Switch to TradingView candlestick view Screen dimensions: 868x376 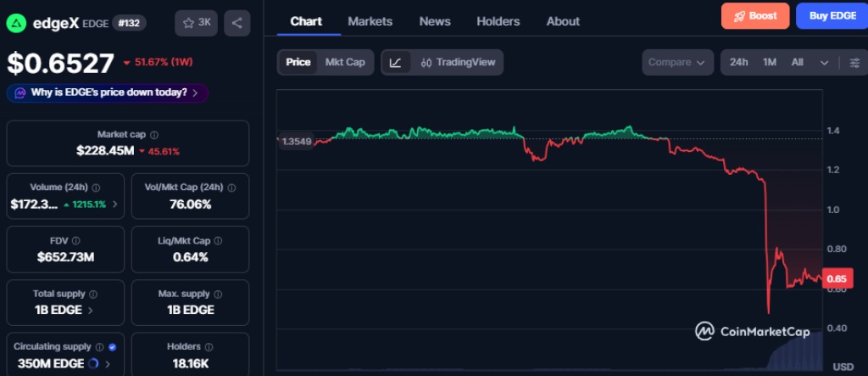tap(458, 62)
